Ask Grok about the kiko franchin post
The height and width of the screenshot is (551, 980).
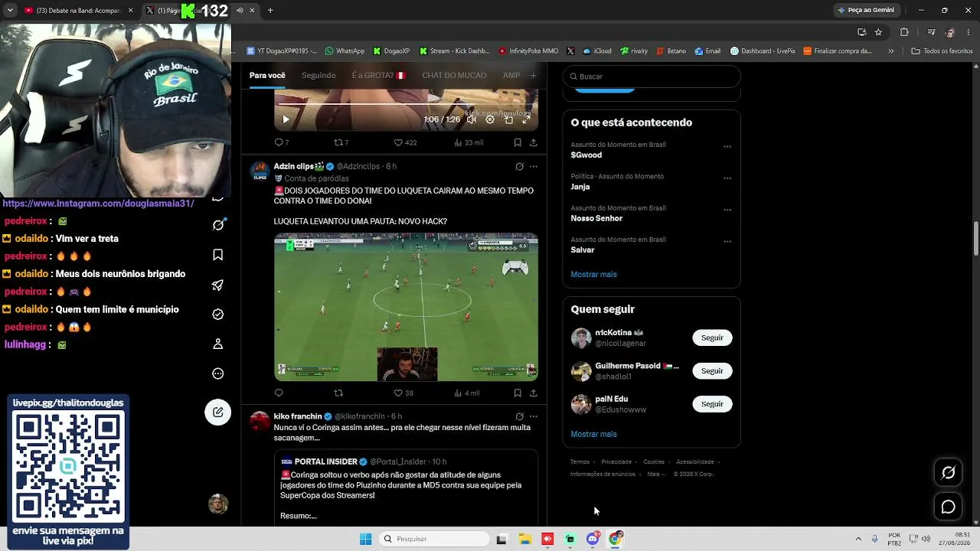click(519, 416)
